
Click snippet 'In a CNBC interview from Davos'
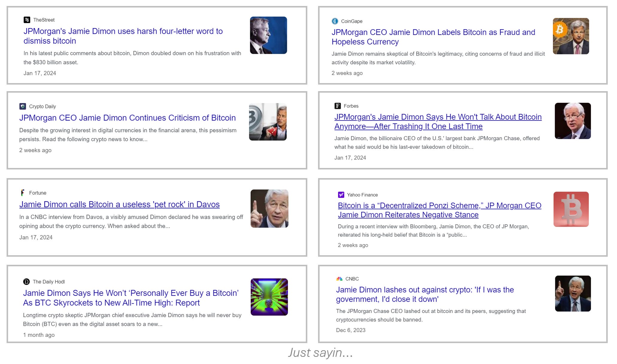click(131, 221)
